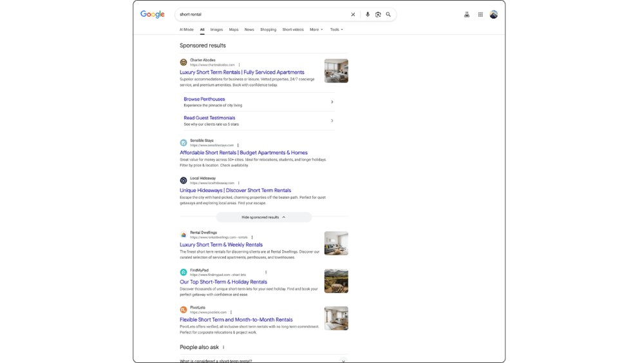
Task: Open Flexible Short Term and Month-to-Month Rentals
Action: click(x=236, y=320)
